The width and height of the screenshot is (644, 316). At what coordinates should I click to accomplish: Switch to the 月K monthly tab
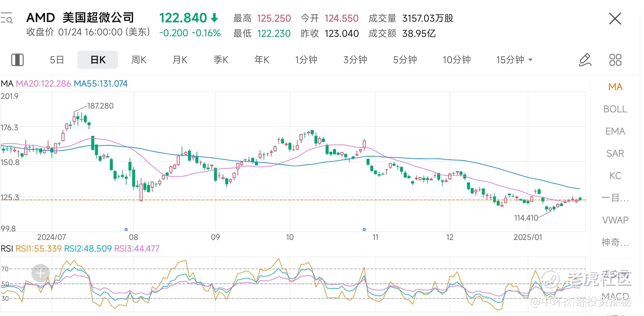(180, 60)
